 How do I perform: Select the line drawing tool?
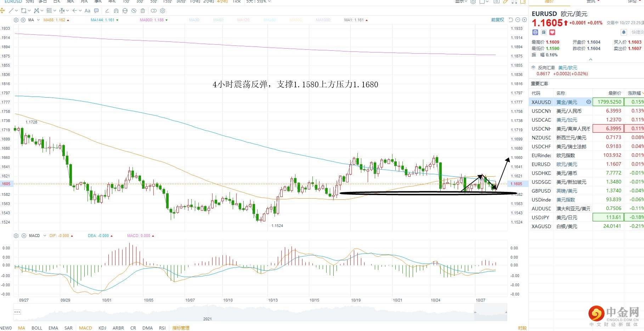click(x=11, y=11)
